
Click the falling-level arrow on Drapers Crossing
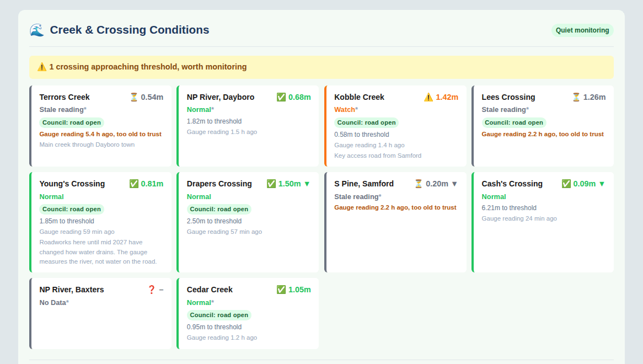[307, 184]
